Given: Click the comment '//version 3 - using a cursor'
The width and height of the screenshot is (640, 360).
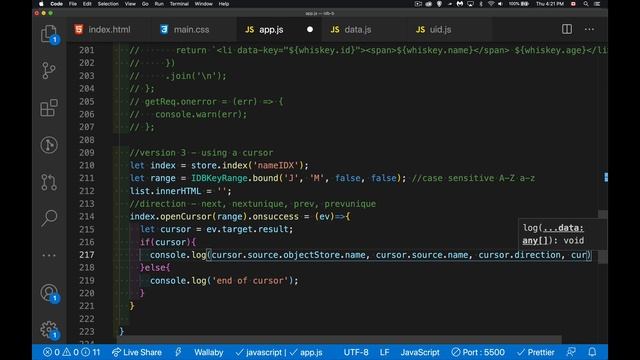Looking at the screenshot, I should pos(201,153).
